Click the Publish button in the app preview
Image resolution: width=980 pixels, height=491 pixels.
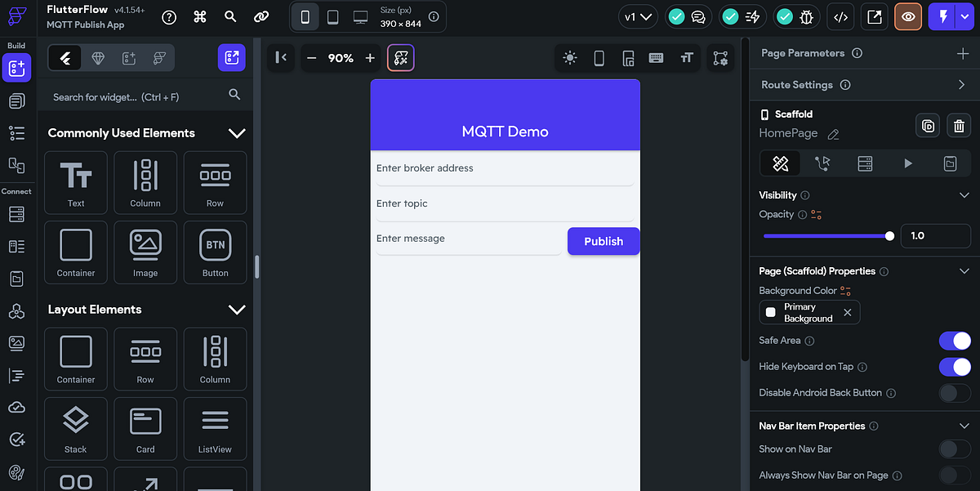[604, 241]
